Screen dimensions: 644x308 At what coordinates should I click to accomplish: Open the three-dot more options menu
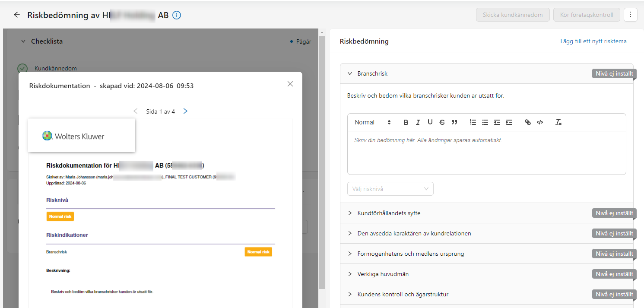pos(631,15)
